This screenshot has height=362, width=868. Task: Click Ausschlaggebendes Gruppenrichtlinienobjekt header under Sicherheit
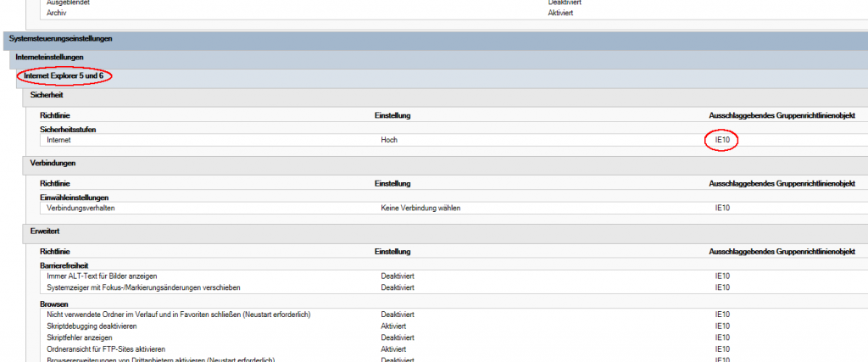coord(782,115)
